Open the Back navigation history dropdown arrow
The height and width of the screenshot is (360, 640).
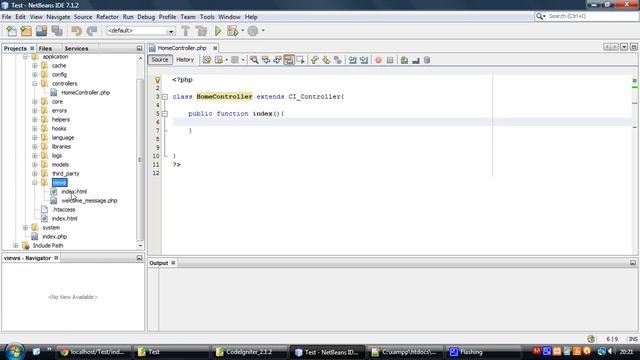tap(227, 60)
